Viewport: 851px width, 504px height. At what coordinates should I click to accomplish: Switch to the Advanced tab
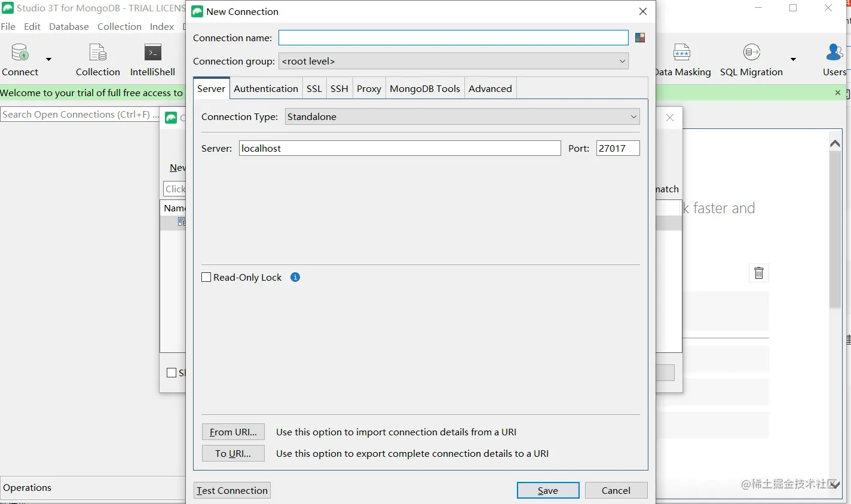coord(491,88)
